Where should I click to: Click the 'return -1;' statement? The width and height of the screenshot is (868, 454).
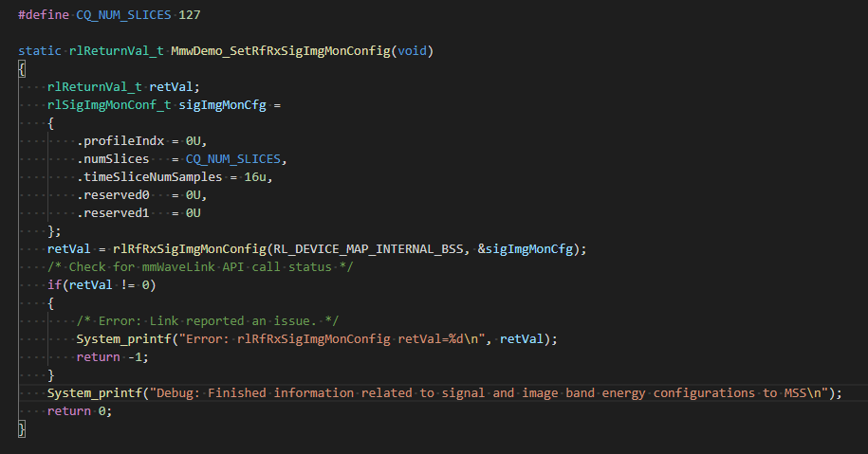tap(112, 357)
